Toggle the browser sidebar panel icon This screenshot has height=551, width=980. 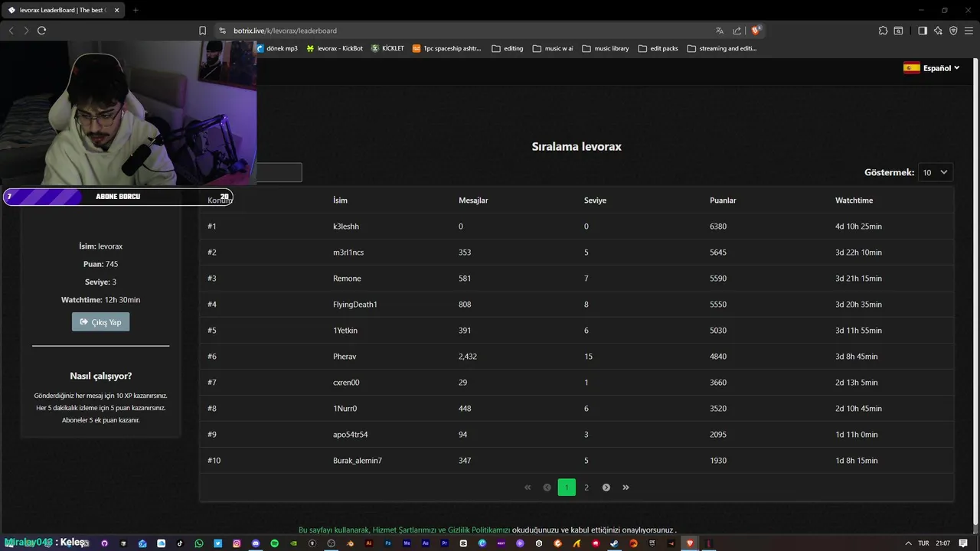tap(923, 31)
